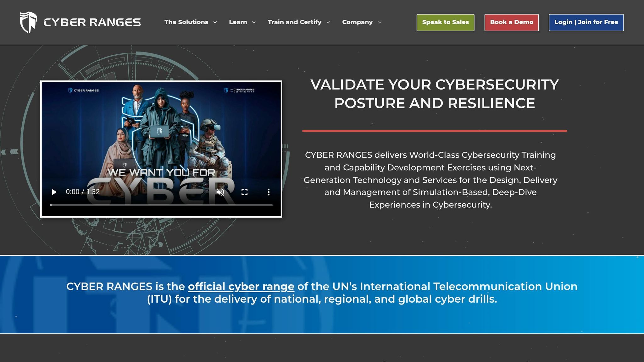
Task: Enter fullscreen mode on the video
Action: [x=244, y=192]
